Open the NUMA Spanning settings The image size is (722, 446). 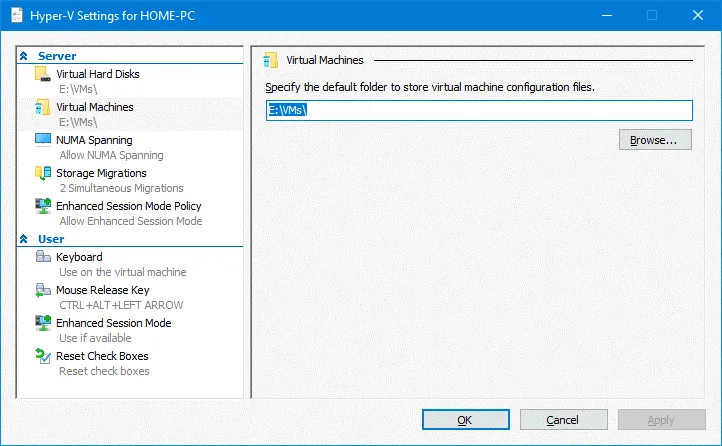[x=93, y=140]
